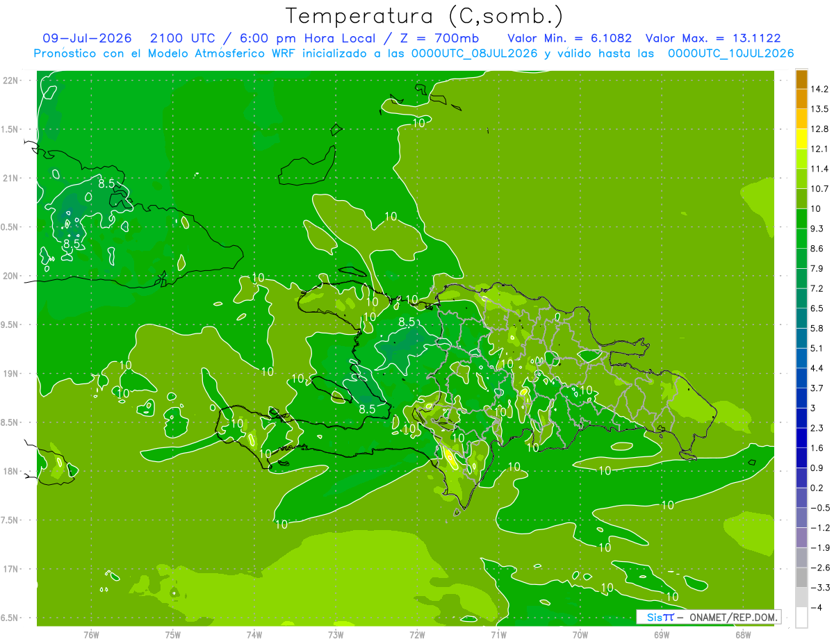834x644 pixels.
Task: Click the '6.5N' latitude axis label
Action: (10, 618)
